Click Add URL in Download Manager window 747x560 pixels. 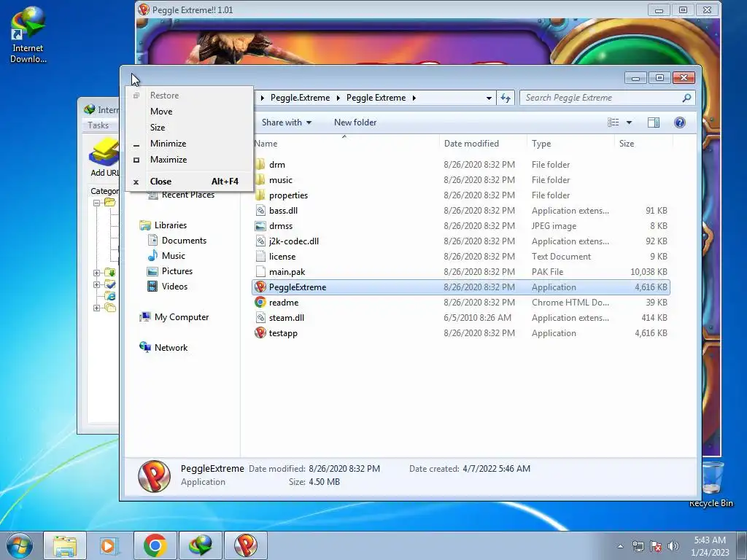(104, 157)
